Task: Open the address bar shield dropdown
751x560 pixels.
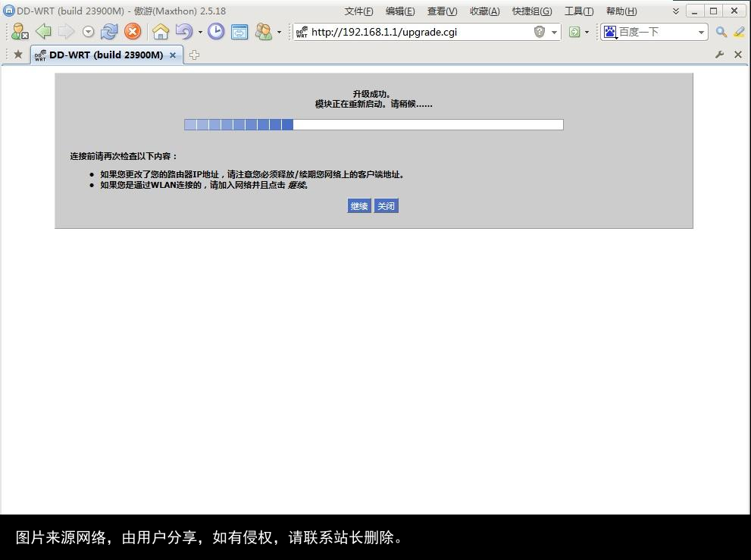Action: [x=555, y=32]
